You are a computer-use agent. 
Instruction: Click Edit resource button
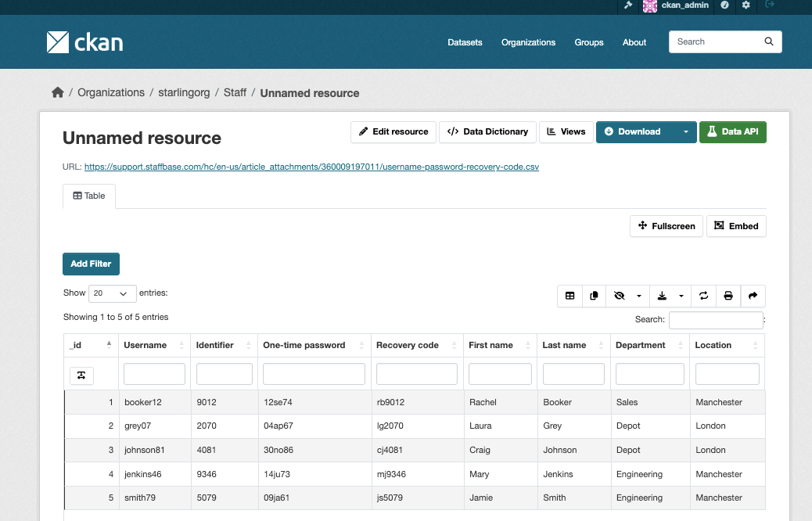tap(393, 132)
